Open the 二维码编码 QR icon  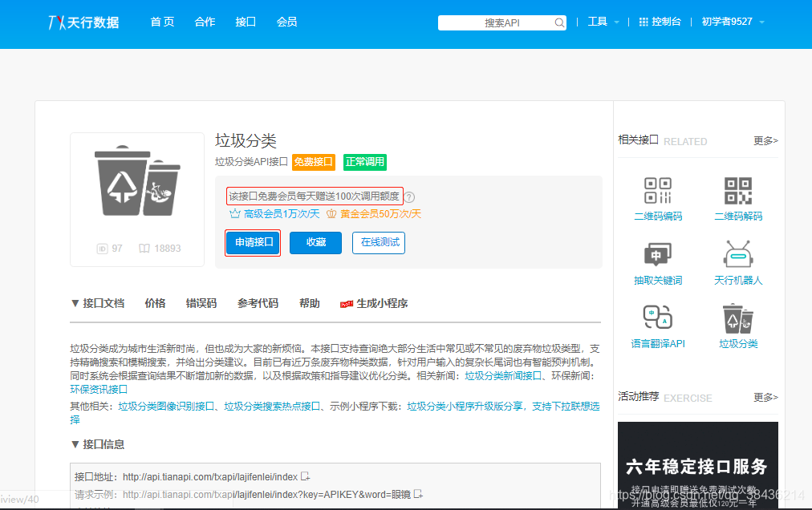658,191
